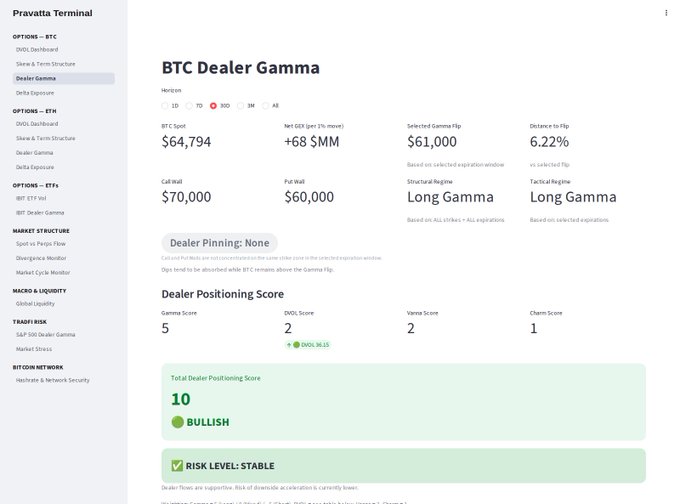
Task: Click the Charm Score value 1
Action: pos(534,328)
